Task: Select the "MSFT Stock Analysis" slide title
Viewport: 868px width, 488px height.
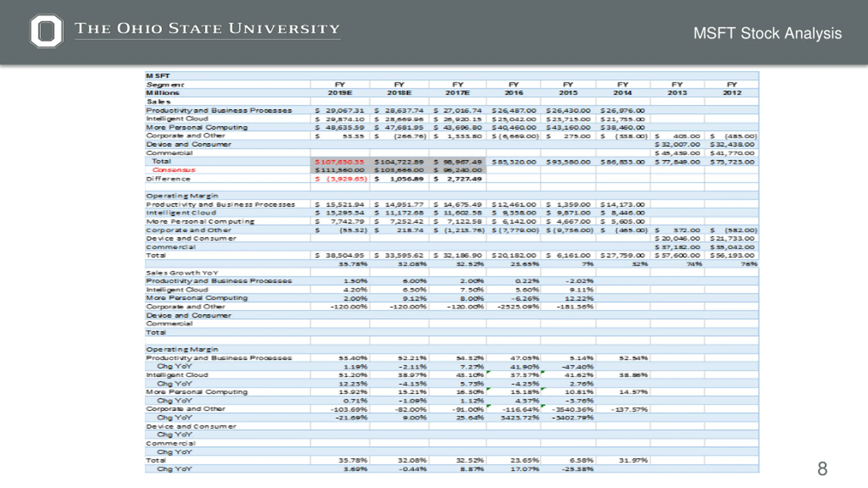Action: (767, 33)
